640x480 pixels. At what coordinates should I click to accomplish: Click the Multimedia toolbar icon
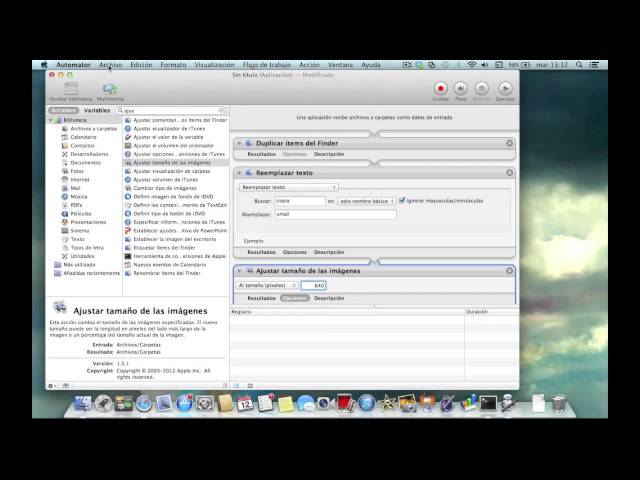point(110,89)
